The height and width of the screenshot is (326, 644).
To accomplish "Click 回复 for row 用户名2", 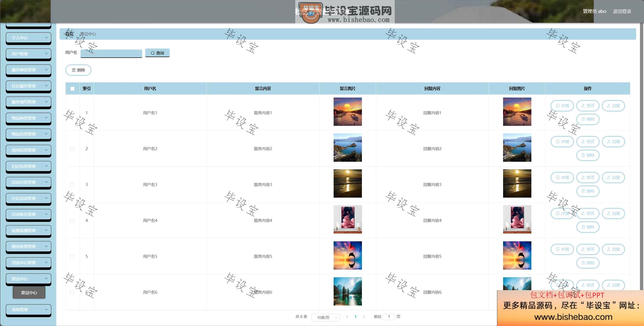I will pos(613,142).
